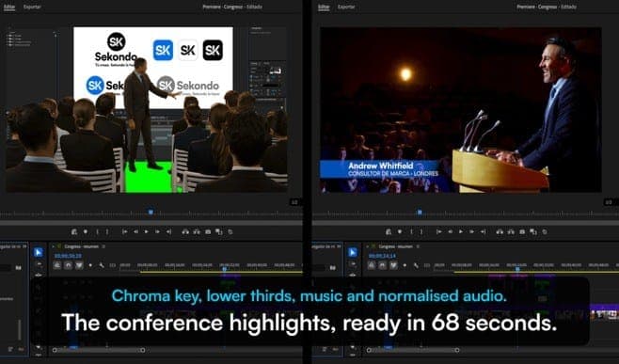Select the Selection tool in right window

click(x=353, y=252)
